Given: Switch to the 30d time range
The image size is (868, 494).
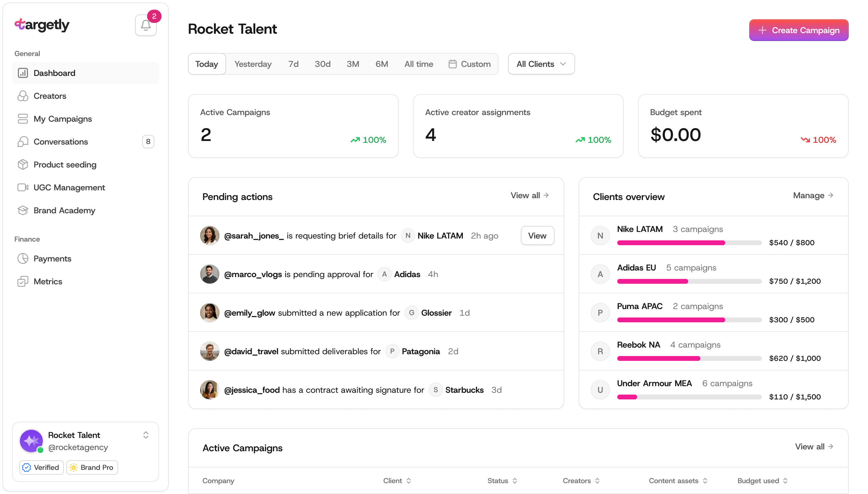Looking at the screenshot, I should click(322, 64).
